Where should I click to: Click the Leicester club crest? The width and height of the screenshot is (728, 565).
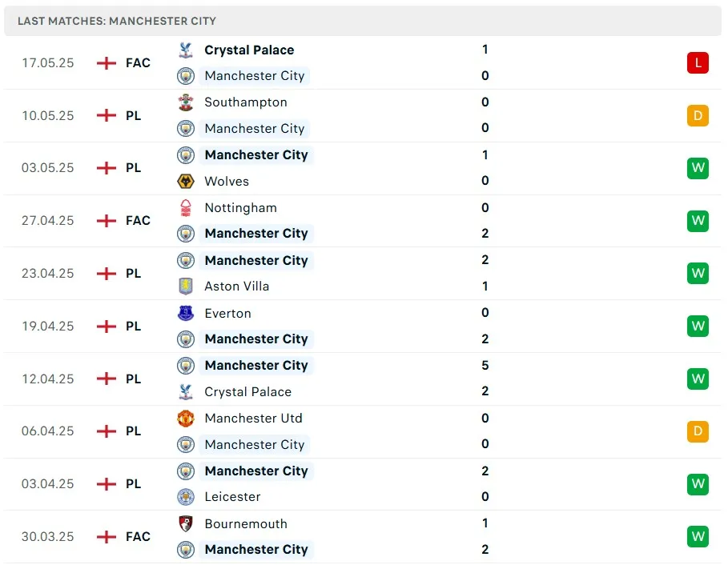186,496
